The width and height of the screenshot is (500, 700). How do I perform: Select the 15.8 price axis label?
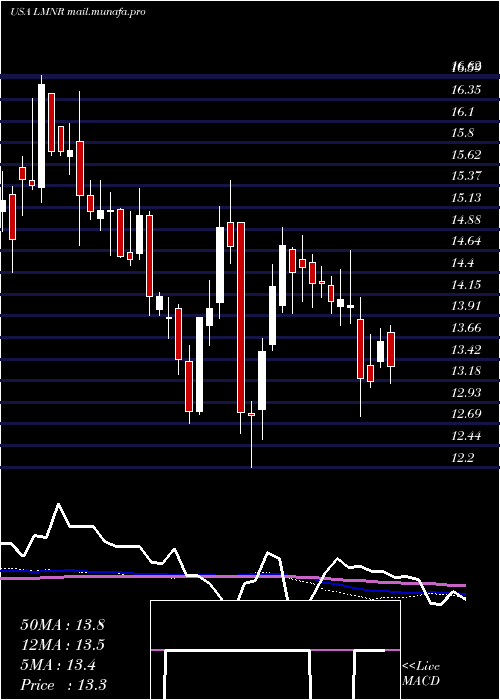tap(462, 133)
